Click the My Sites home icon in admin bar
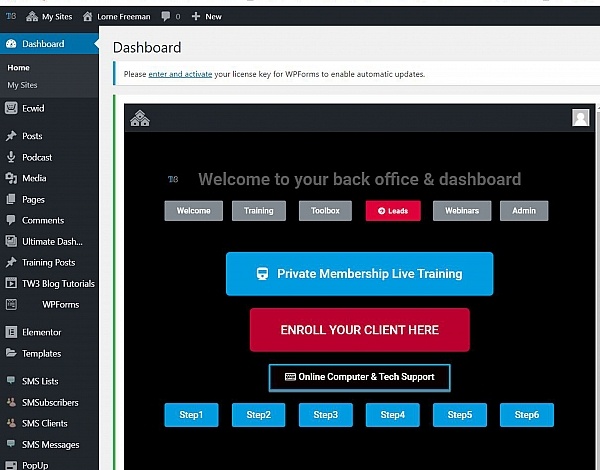The width and height of the screenshot is (600, 470). tap(33, 16)
